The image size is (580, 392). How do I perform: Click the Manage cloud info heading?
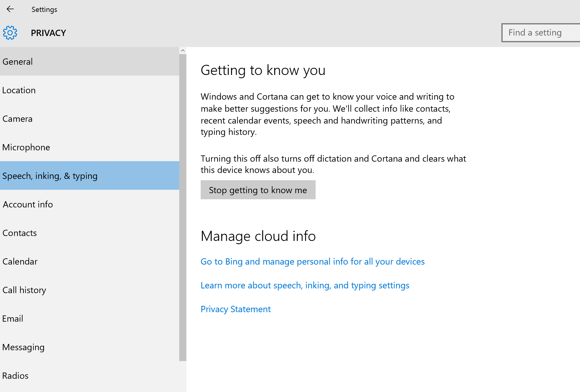click(x=258, y=236)
